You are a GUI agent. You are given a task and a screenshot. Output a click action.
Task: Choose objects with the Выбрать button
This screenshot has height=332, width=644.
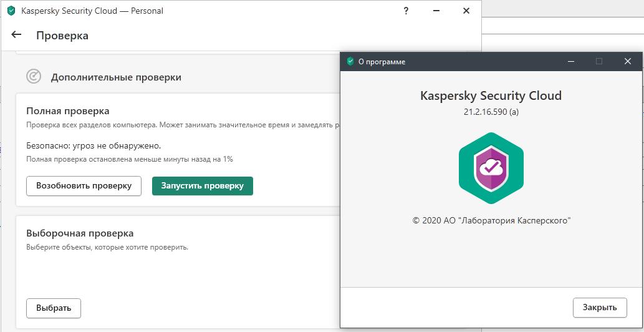pos(54,308)
